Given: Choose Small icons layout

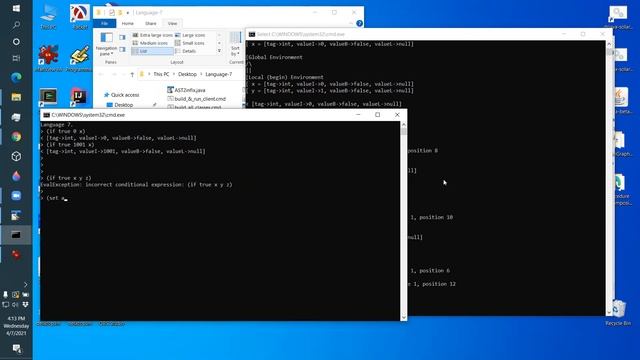Looking at the screenshot, I should tap(190, 43).
